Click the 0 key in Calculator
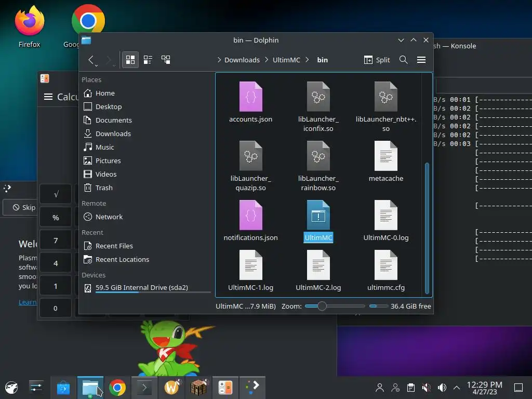Image resolution: width=532 pixels, height=399 pixels. pos(56,308)
